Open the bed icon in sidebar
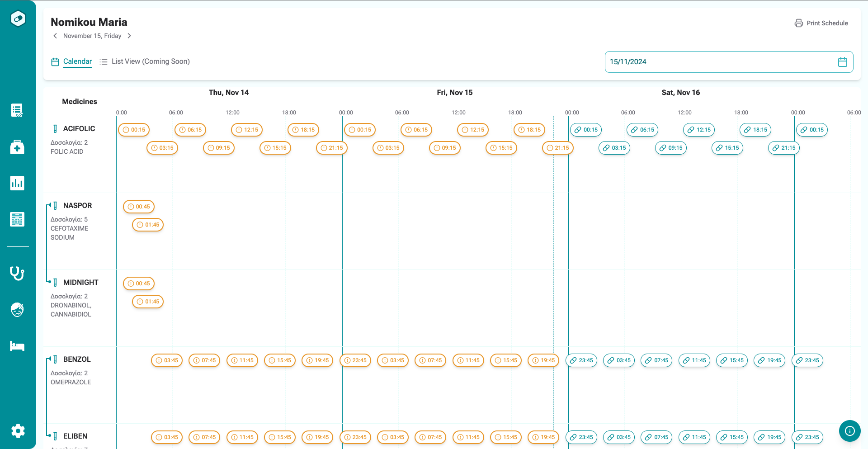 pos(17,346)
